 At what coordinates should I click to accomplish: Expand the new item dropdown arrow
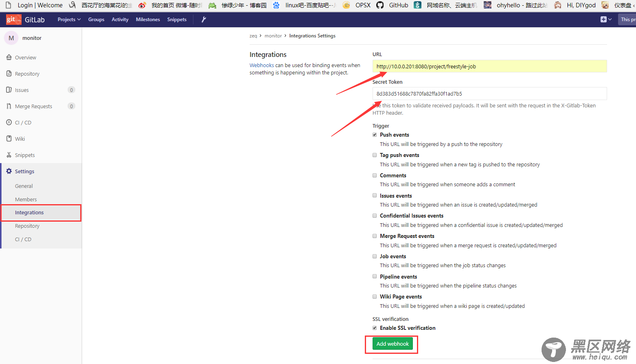(610, 20)
